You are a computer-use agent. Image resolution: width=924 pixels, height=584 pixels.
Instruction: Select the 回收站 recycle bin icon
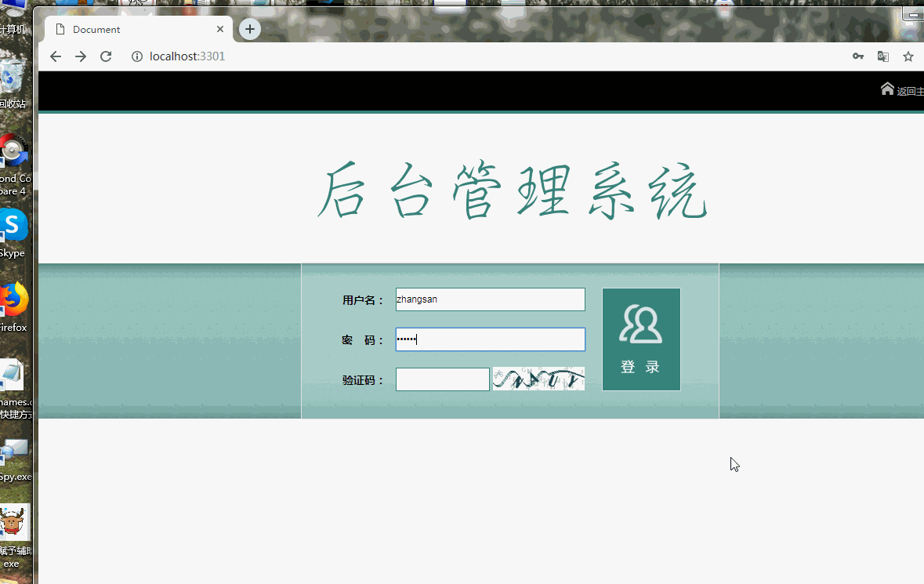tap(13, 85)
